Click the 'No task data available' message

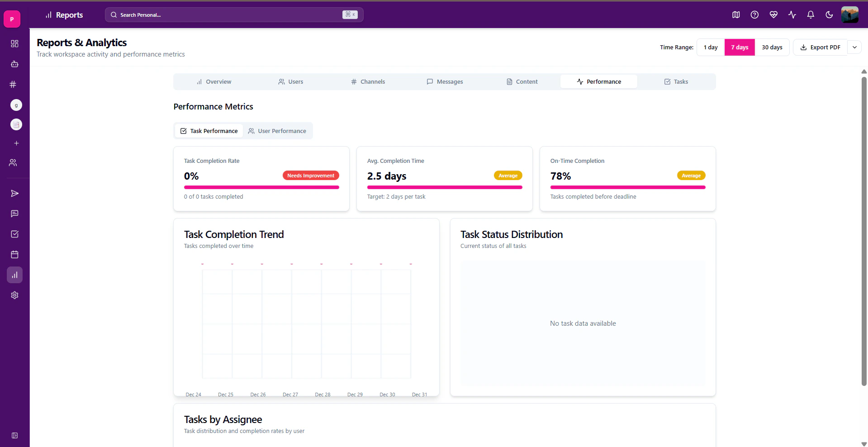click(583, 323)
